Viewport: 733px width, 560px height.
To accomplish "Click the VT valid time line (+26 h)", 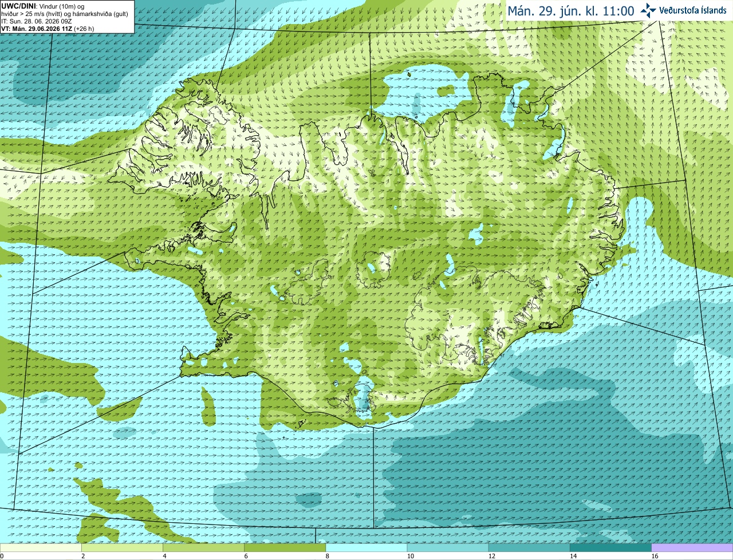I will point(48,29).
